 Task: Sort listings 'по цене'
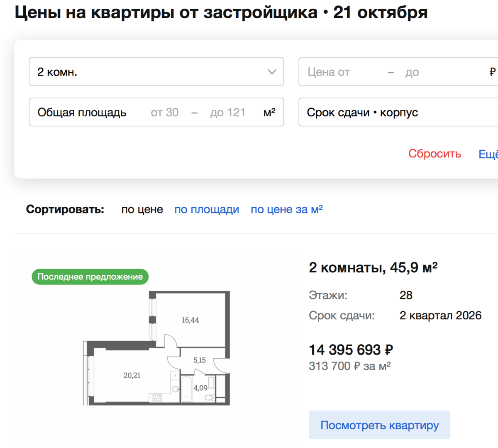coord(142,209)
